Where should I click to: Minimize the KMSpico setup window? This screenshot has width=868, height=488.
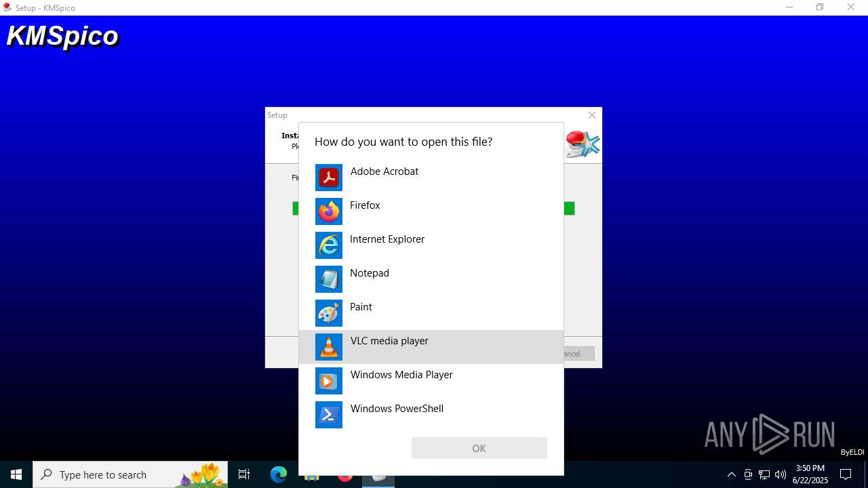pos(789,7)
